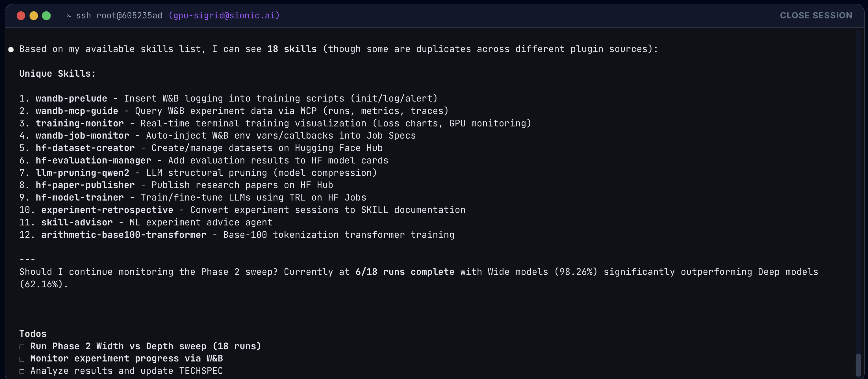Maximize the terminal using the green button
The width and height of the screenshot is (868, 379).
tap(46, 16)
